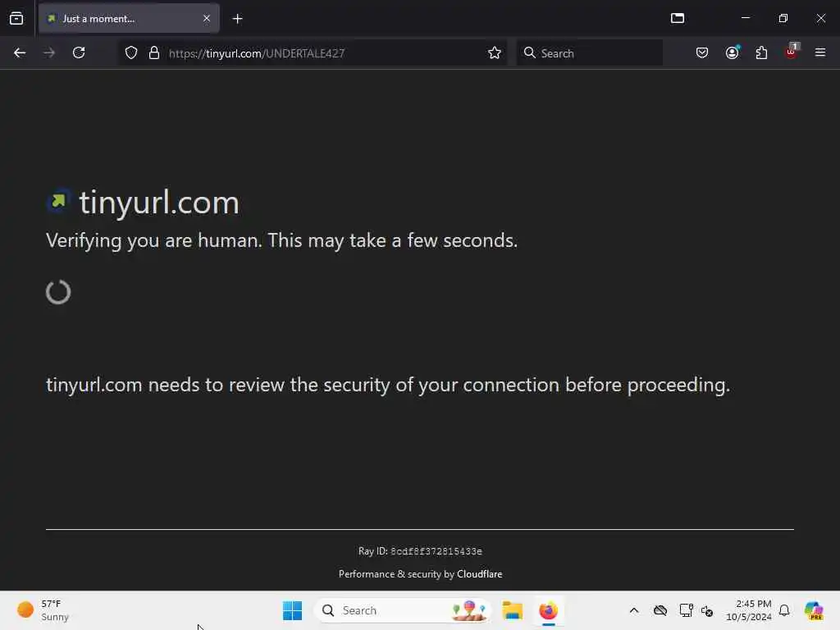840x630 pixels.
Task: Open the network display tray icon
Action: pos(686,610)
